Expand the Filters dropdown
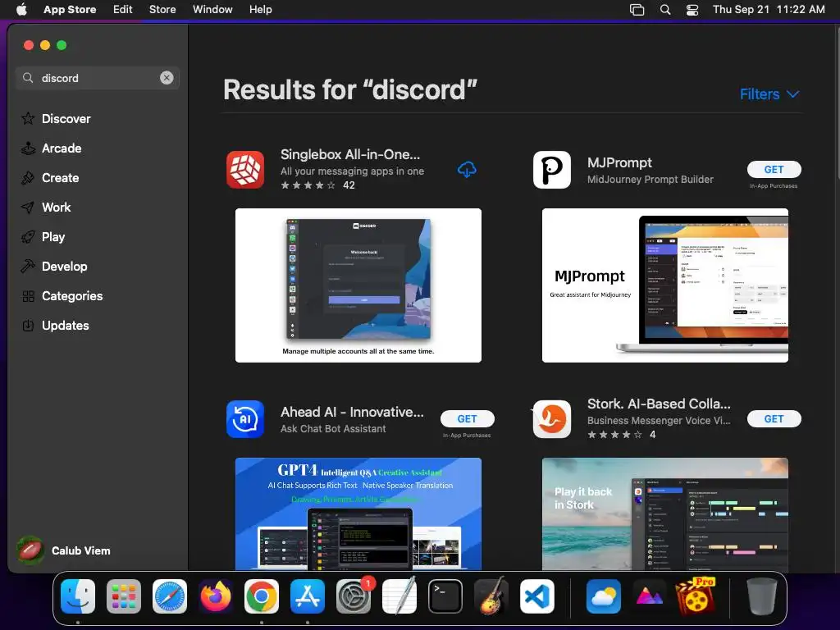Screen dimensions: 840x630 coord(769,94)
